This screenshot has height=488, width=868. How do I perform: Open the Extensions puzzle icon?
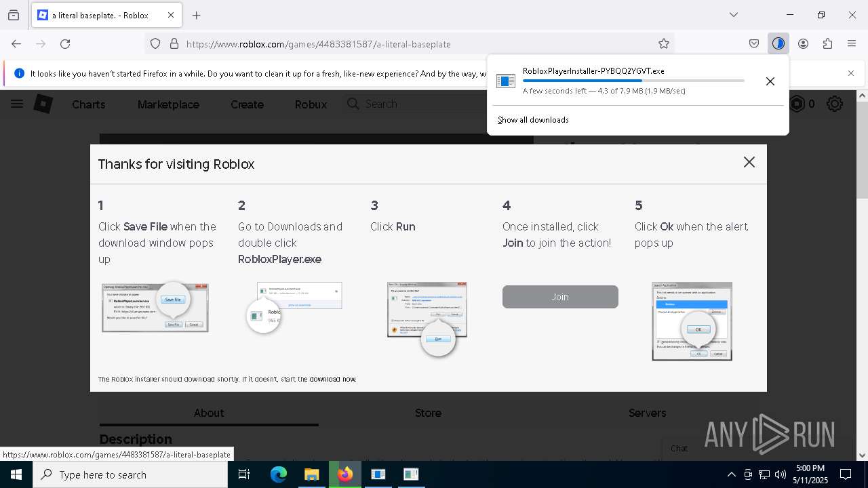827,43
